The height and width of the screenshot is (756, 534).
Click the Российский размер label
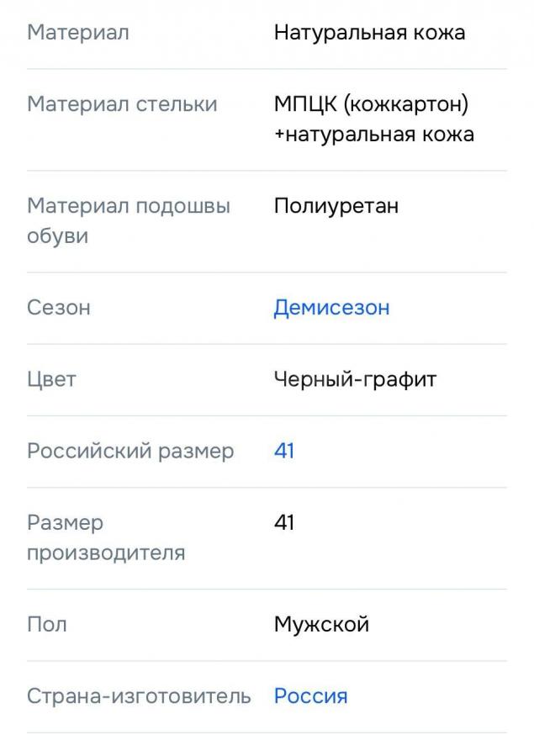(130, 452)
